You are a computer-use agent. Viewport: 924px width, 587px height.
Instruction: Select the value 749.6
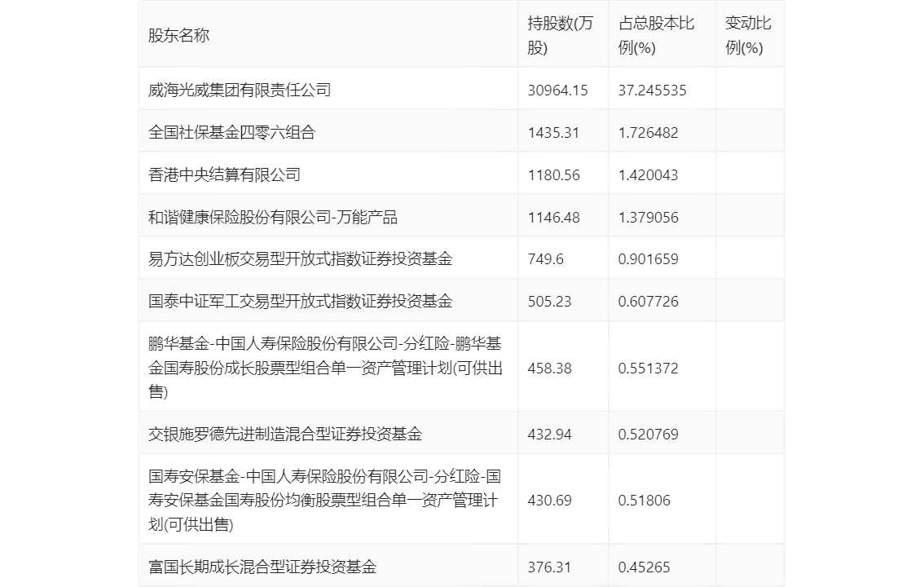[x=546, y=258]
